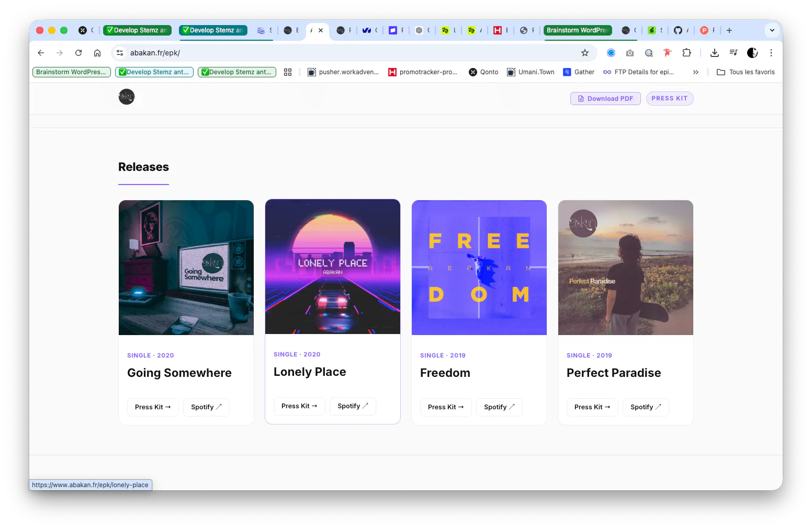812x529 pixels.
Task: Switch to the leftmost tab with the black X icon
Action: coord(86,30)
